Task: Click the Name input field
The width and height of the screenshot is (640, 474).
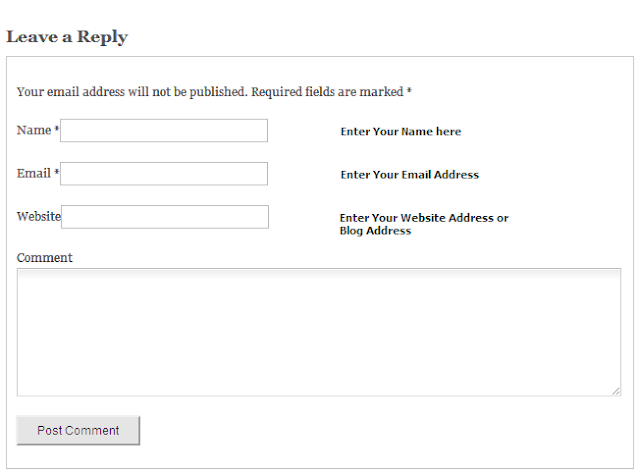Action: click(x=164, y=131)
